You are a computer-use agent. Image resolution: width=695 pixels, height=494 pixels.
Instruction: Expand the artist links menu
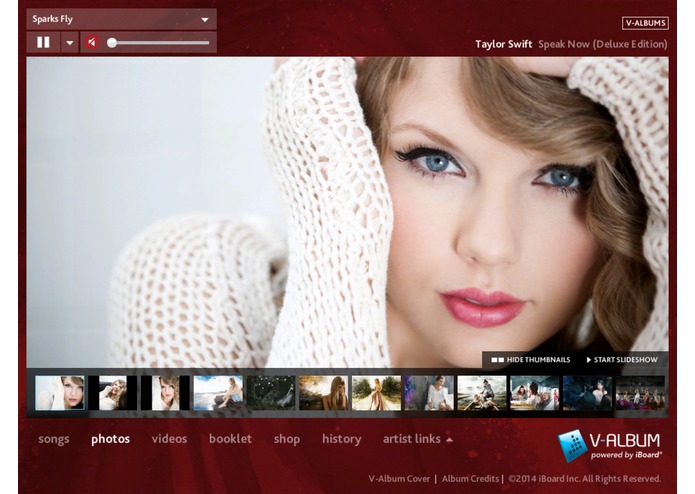pyautogui.click(x=418, y=439)
